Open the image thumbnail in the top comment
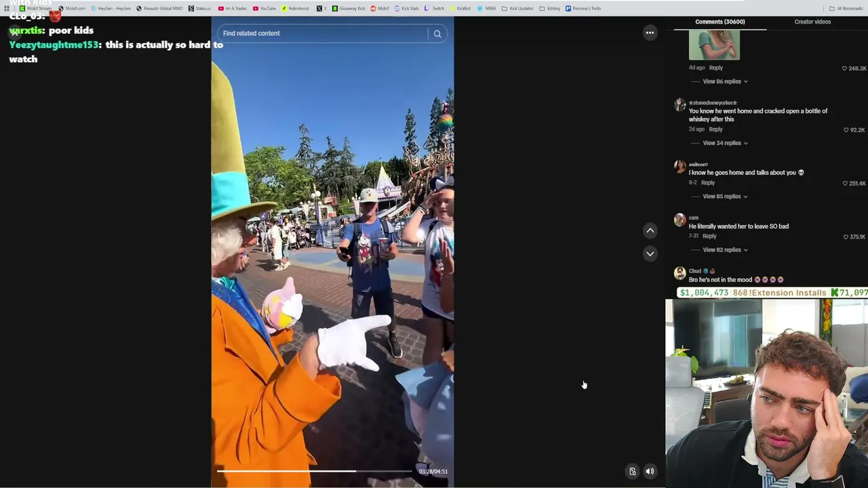Screen dimensions: 868x488 714,46
